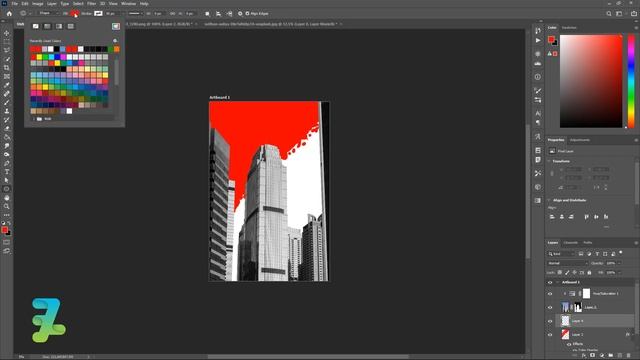Image resolution: width=640 pixels, height=360 pixels.
Task: Hide the selected Layer 4
Action: pyautogui.click(x=550, y=321)
